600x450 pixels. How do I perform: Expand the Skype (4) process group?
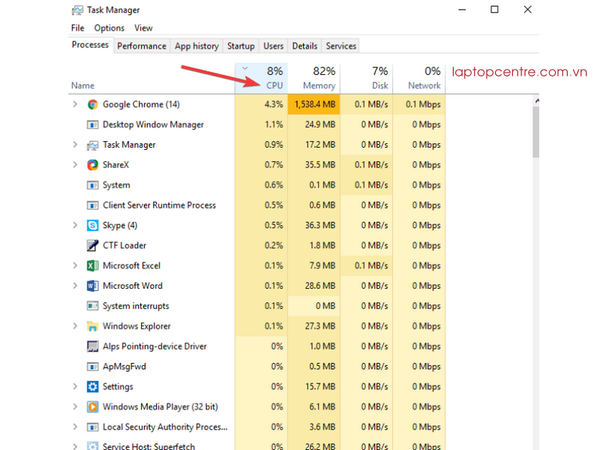(75, 225)
